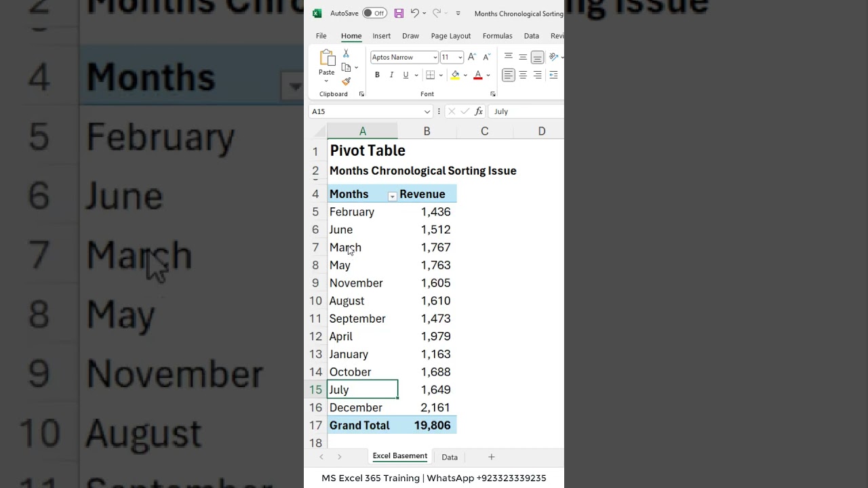
Task: Align the cell text right
Action: point(537,75)
